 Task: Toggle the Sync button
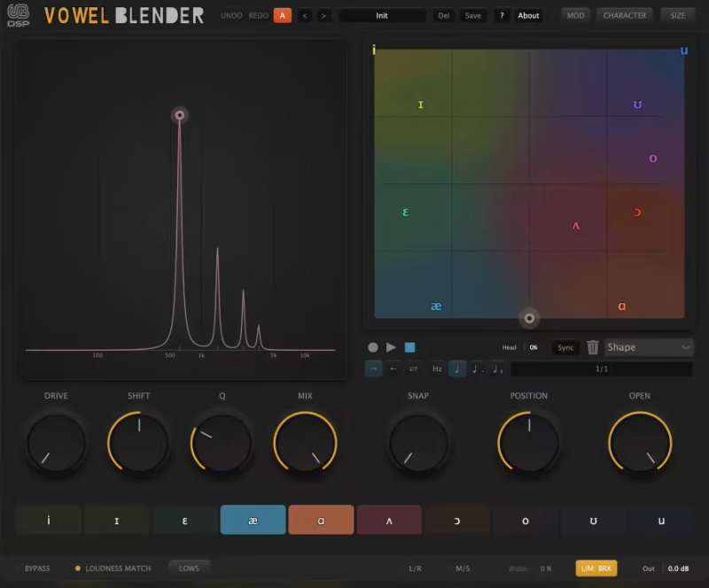[x=565, y=347]
